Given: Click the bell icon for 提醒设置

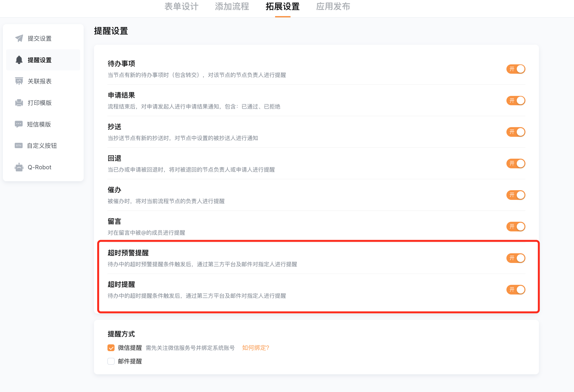Looking at the screenshot, I should [x=19, y=60].
